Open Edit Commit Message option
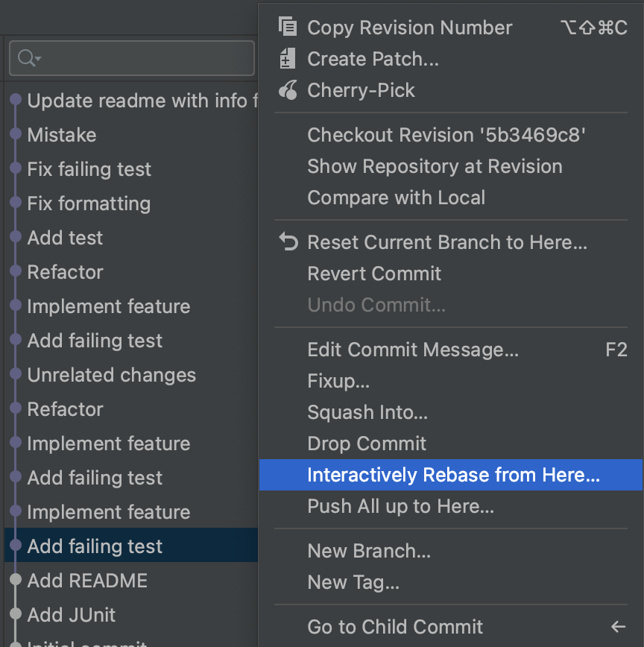 click(x=412, y=350)
